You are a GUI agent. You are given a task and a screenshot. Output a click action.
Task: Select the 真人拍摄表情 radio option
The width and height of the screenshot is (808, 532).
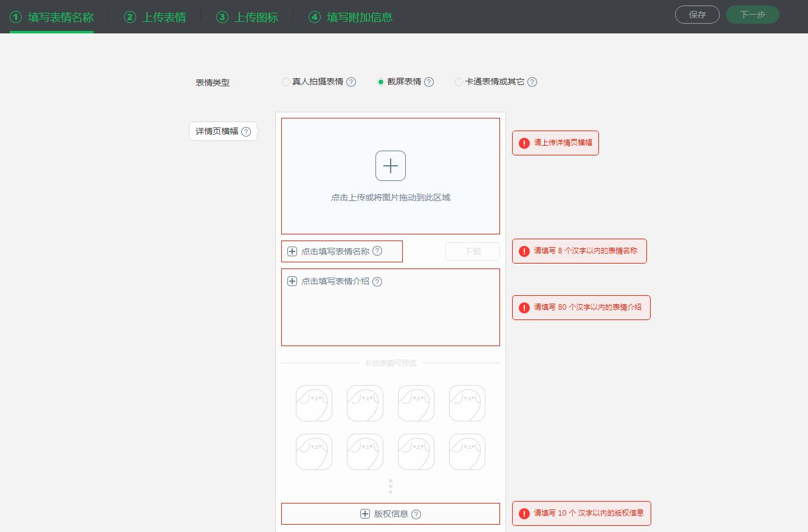click(286, 82)
